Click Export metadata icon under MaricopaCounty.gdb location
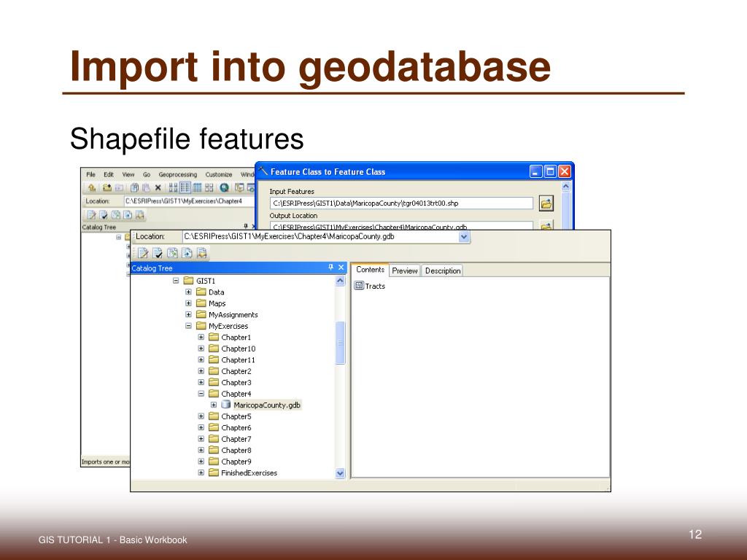Screen dimensions: 747x560 172,253
